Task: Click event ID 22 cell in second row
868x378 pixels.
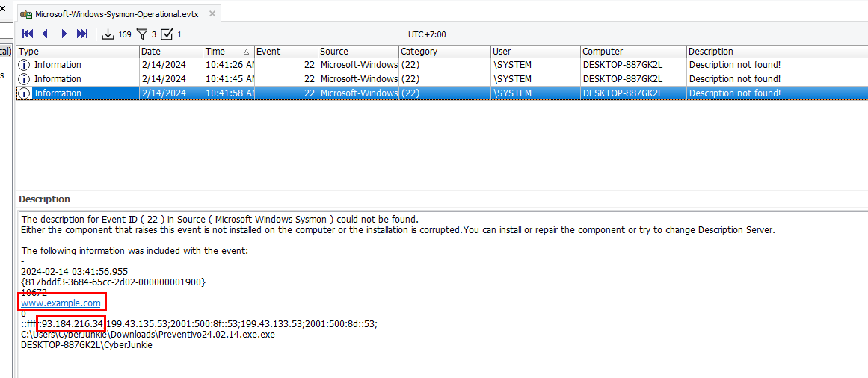Action: tap(286, 79)
